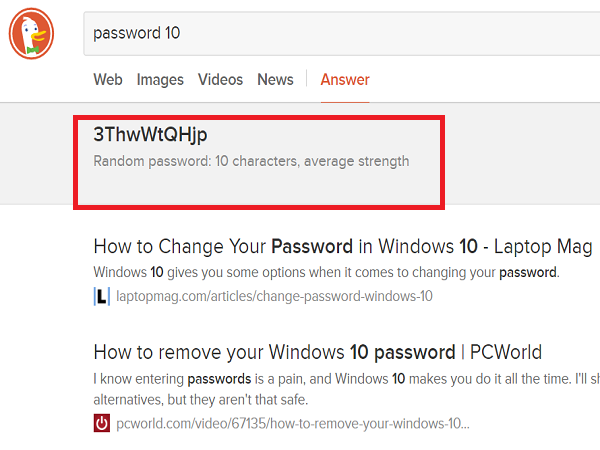Click empty area of the instant answer box
This screenshot has height=450, width=600.
click(x=259, y=188)
